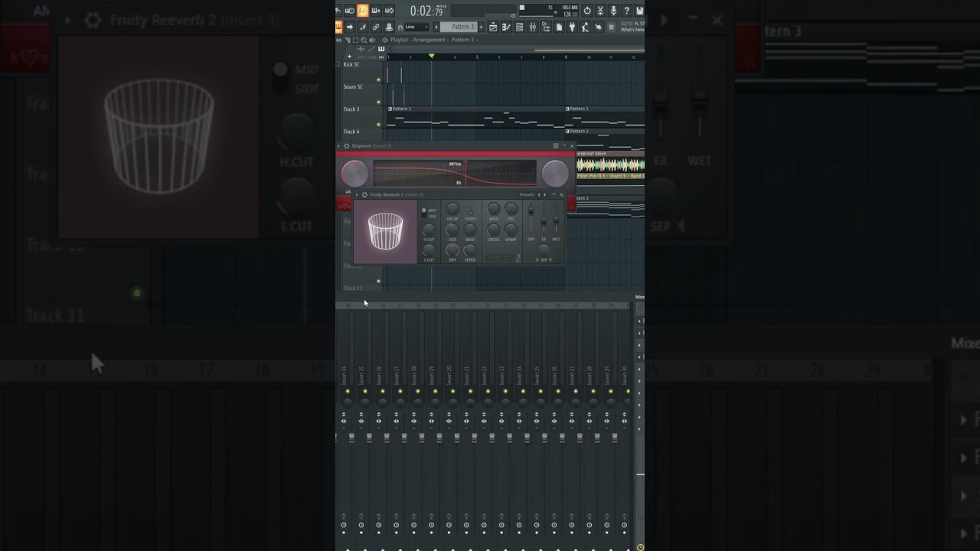The width and height of the screenshot is (980, 551).
Task: Click the Disperser frequency curve display
Action: 455,174
